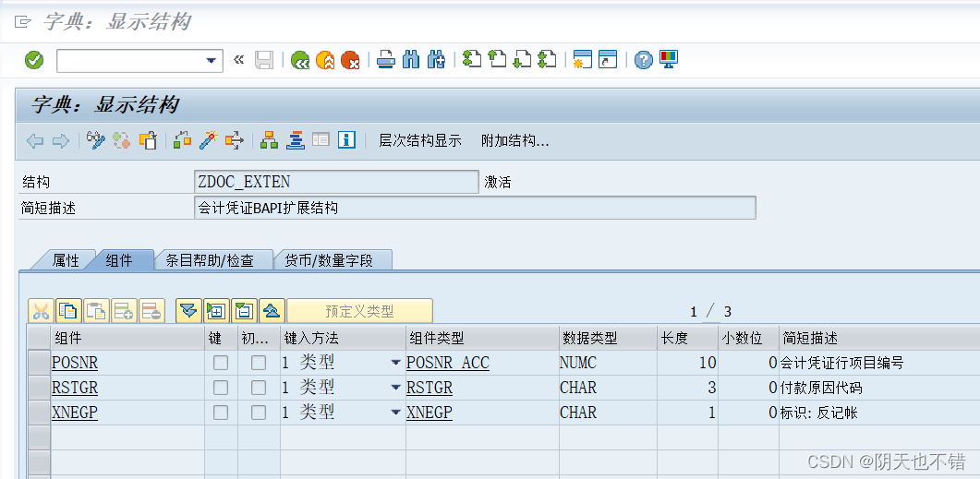Open 键入方法 dropdown in RSTGR row

(x=395, y=388)
